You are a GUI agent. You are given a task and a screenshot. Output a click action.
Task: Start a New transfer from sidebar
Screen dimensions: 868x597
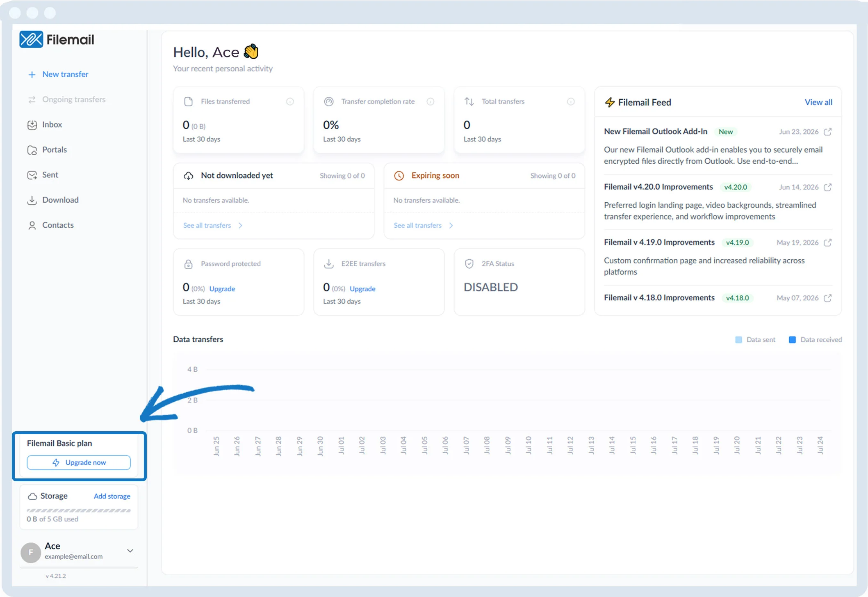[x=65, y=74]
